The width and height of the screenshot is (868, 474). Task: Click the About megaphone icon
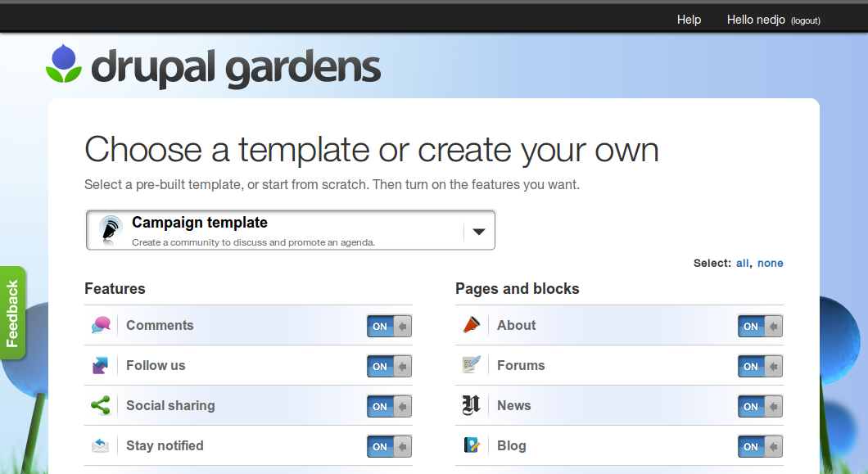click(471, 325)
